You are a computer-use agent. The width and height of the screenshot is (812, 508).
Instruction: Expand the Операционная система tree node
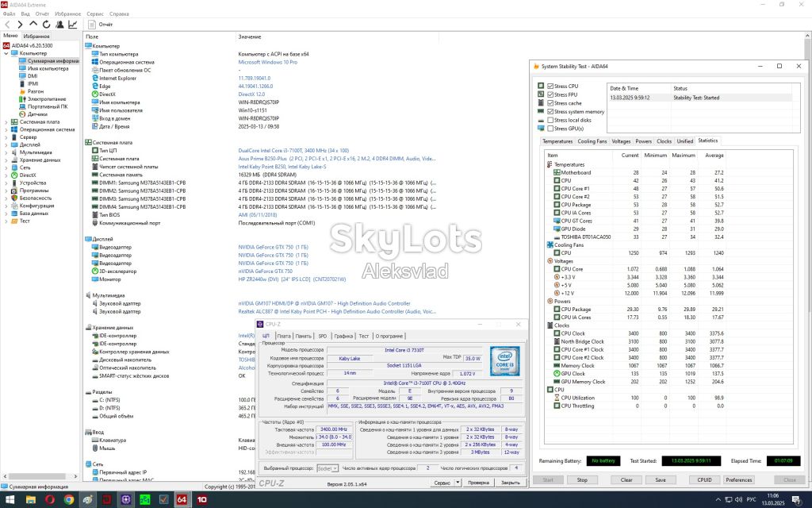click(x=6, y=129)
